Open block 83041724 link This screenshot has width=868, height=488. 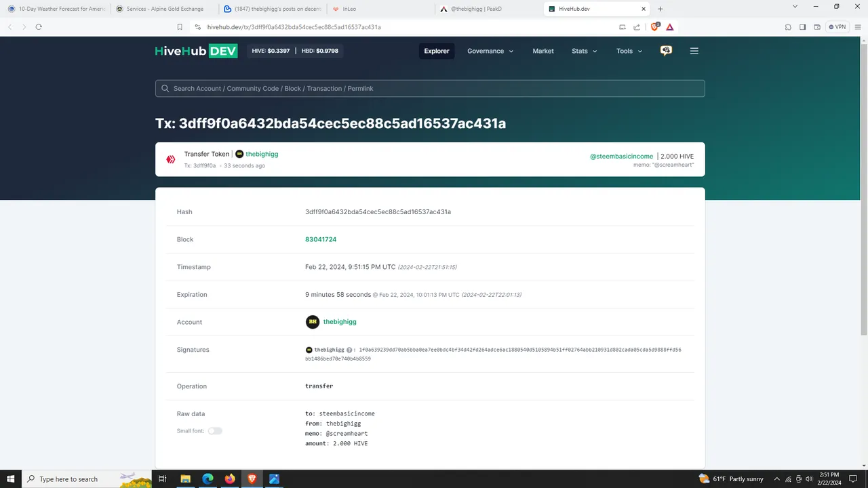click(321, 239)
